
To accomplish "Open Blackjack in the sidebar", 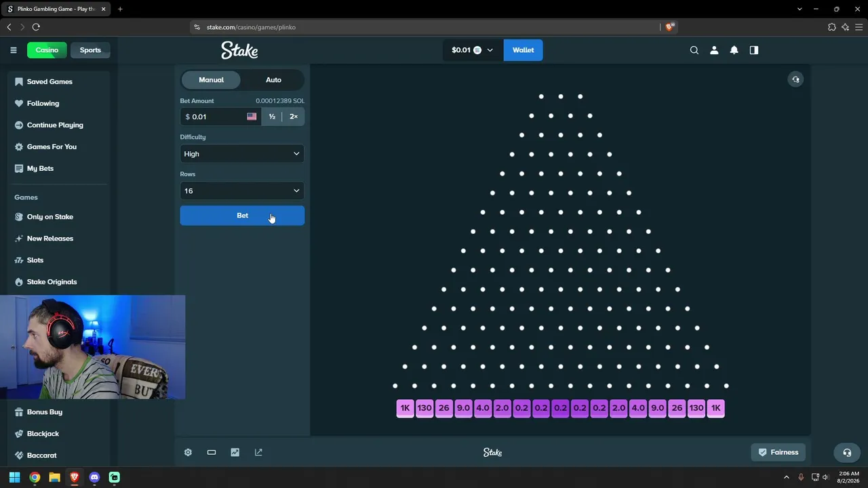I will coord(43,434).
